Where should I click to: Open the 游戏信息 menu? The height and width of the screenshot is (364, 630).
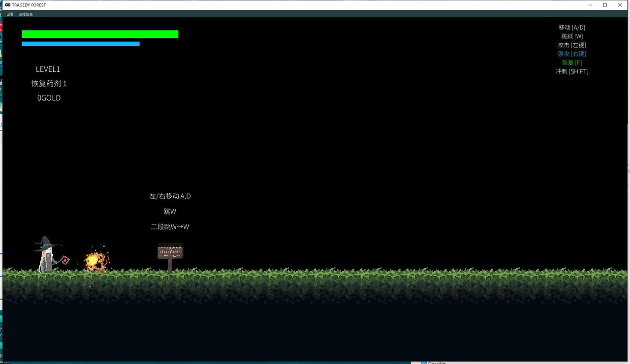click(x=26, y=14)
